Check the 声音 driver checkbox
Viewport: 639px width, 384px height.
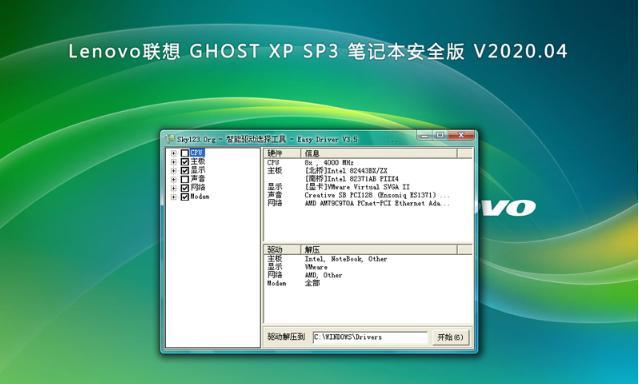(x=185, y=179)
